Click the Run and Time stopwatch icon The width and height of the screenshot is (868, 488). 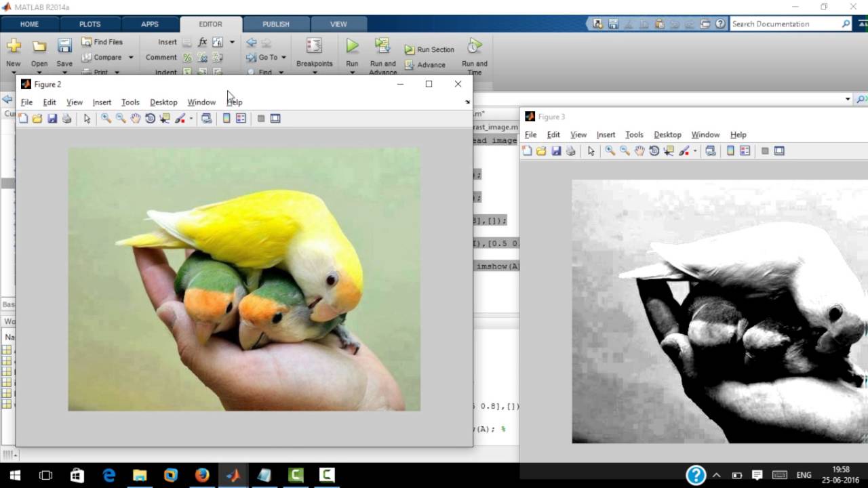coord(474,45)
